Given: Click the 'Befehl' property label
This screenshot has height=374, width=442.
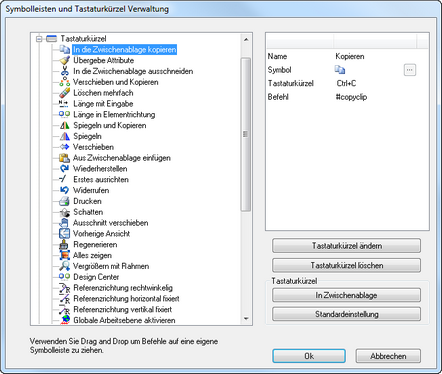Looking at the screenshot, I should point(278,97).
